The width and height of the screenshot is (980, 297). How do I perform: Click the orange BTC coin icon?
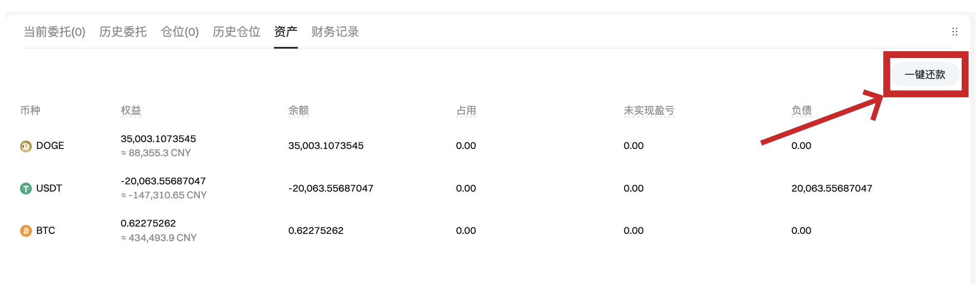[26, 231]
